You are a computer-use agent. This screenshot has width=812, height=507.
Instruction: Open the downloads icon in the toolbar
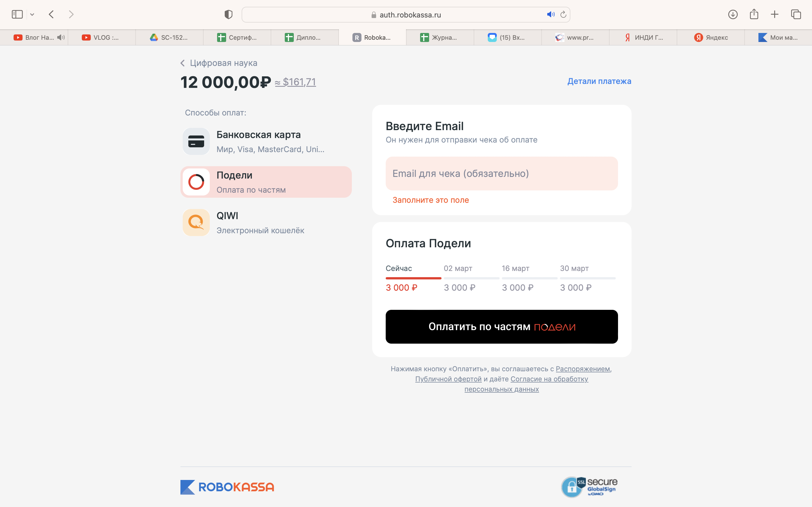pyautogui.click(x=733, y=14)
